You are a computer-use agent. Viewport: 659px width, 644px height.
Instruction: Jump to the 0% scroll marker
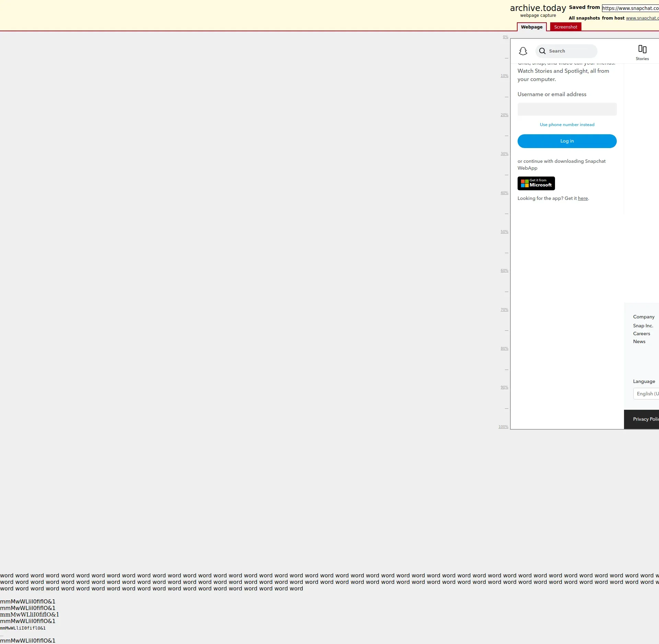pyautogui.click(x=505, y=37)
